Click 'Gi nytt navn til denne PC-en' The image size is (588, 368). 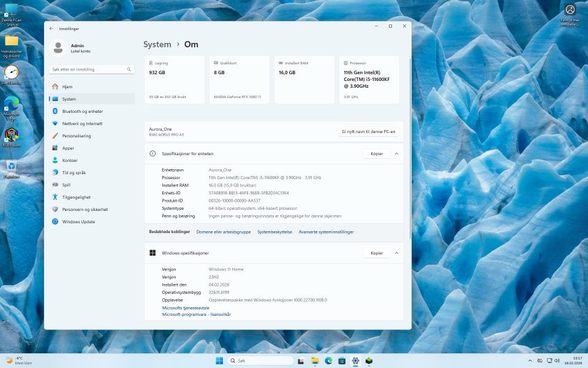[368, 132]
